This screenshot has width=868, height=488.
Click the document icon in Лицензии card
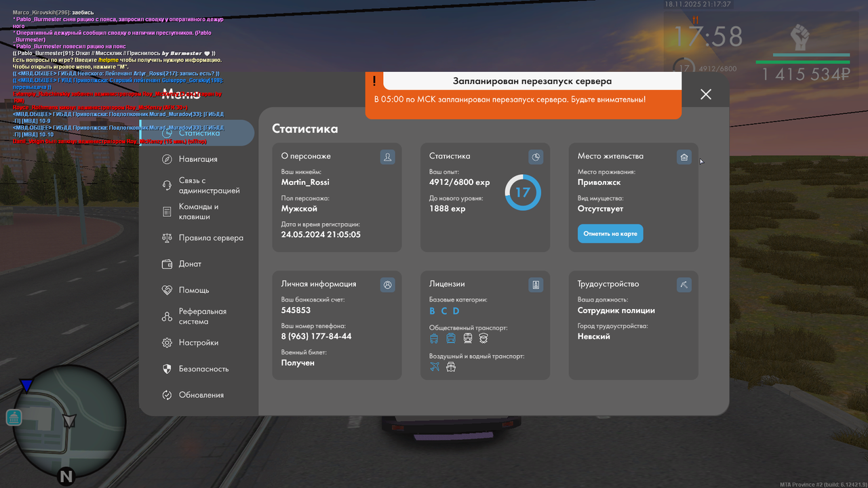[536, 285]
